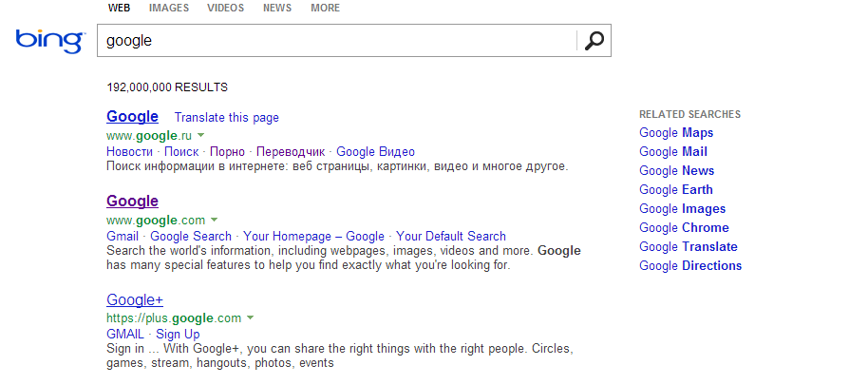This screenshot has height=385, width=868.
Task: Open the Gmail sublink under google.com
Action: click(x=123, y=236)
